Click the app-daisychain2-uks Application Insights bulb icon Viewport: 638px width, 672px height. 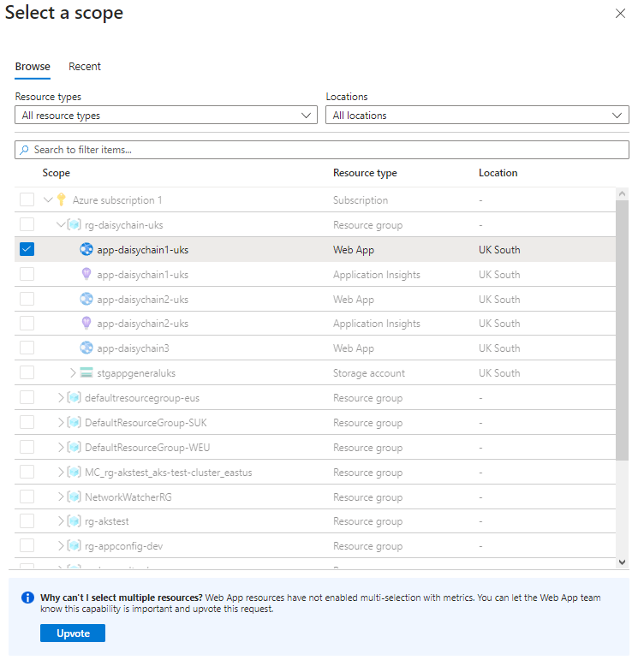pos(86,323)
